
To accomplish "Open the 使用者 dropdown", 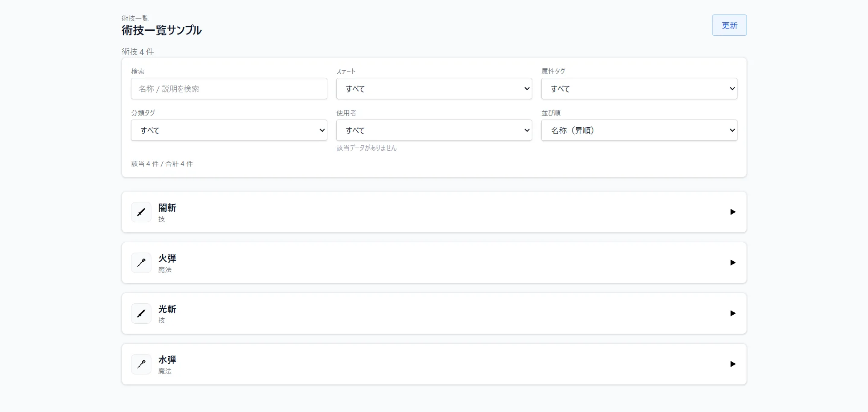I will [434, 130].
